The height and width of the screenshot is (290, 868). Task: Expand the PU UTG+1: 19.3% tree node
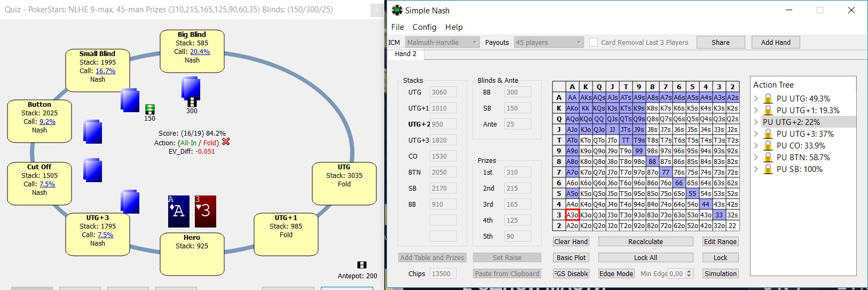756,110
